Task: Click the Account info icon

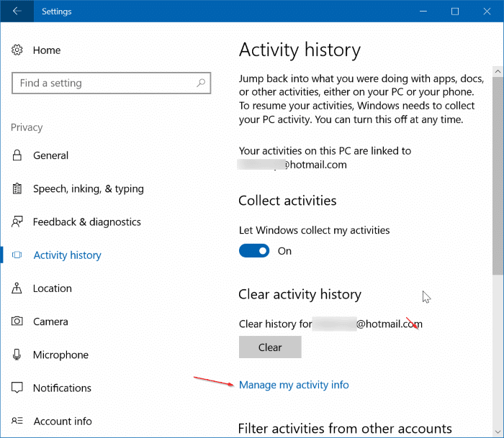Action: tap(17, 421)
